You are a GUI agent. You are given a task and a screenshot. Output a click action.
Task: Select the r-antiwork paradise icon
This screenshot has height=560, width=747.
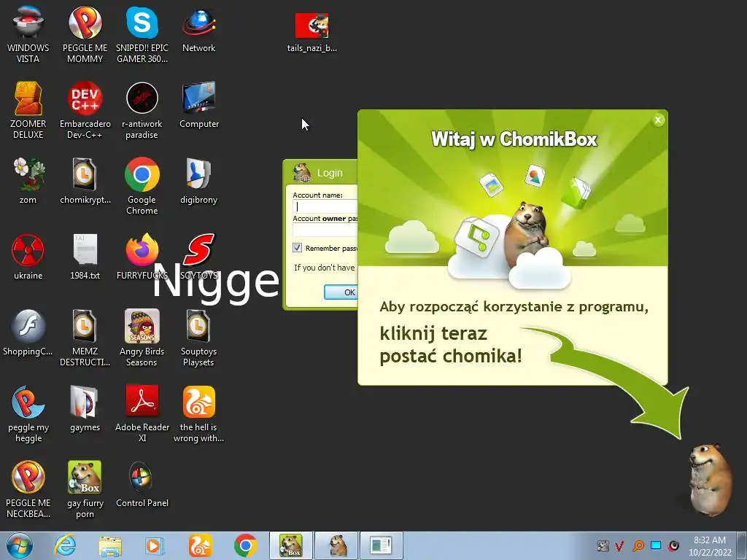coord(142,110)
